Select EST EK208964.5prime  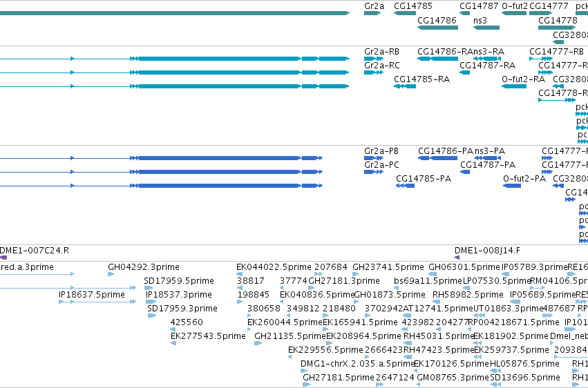coord(363,336)
